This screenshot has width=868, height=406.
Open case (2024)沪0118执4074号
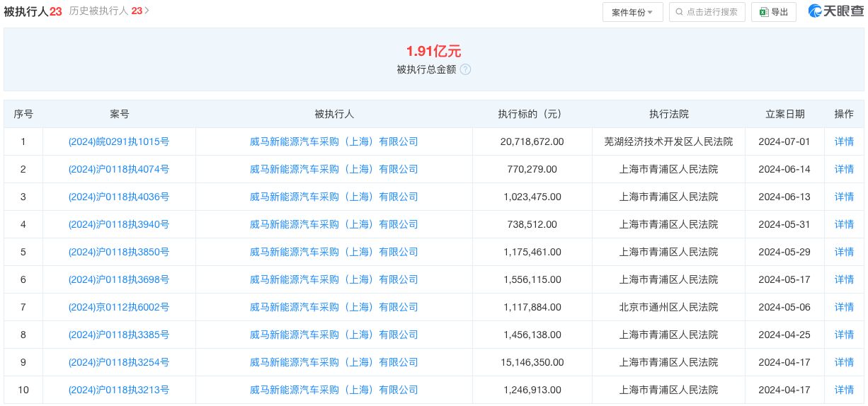(x=119, y=169)
